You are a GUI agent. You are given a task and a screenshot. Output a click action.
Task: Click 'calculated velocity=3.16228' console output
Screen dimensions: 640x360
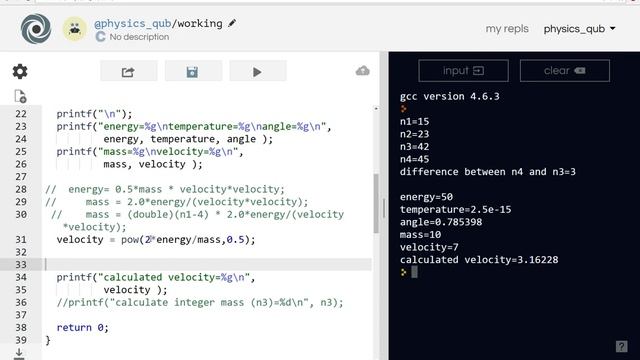click(479, 260)
